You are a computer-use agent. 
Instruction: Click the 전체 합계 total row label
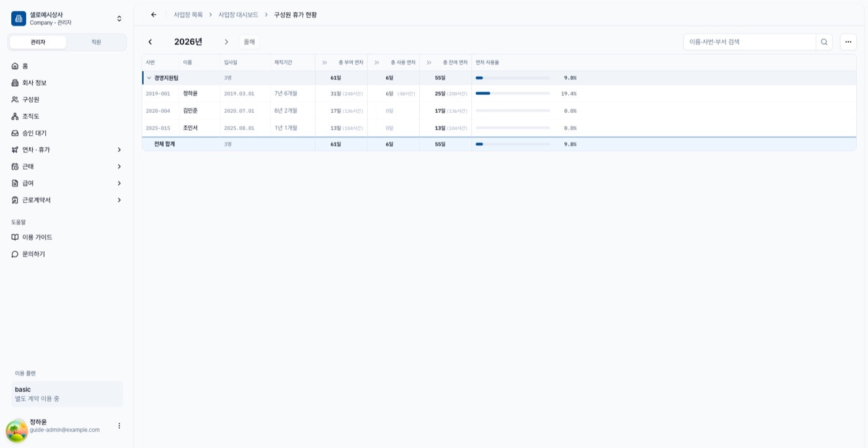pos(164,144)
